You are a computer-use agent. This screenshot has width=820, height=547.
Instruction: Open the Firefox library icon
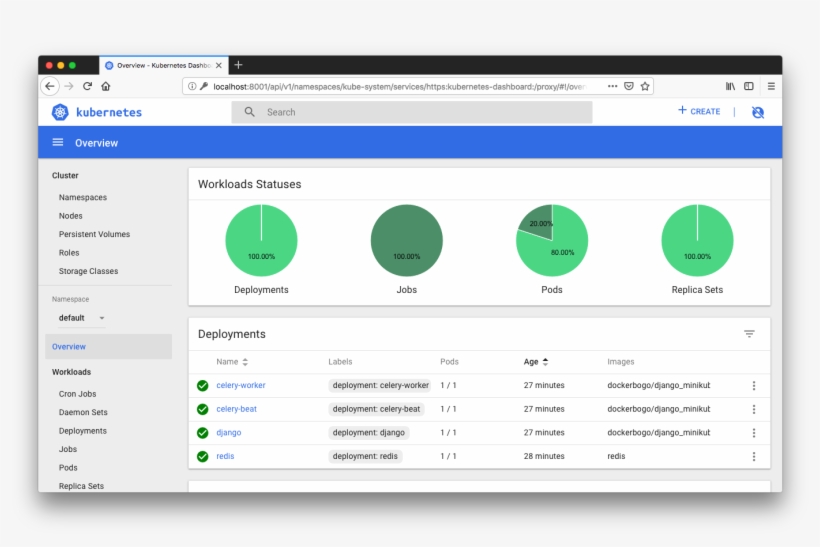tap(730, 86)
